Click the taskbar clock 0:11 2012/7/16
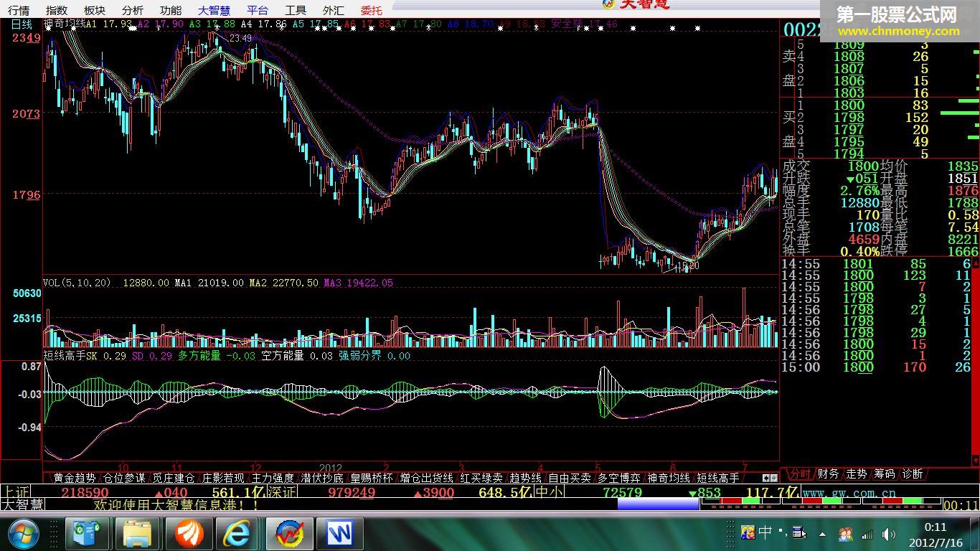The height and width of the screenshot is (551, 980). tap(935, 534)
